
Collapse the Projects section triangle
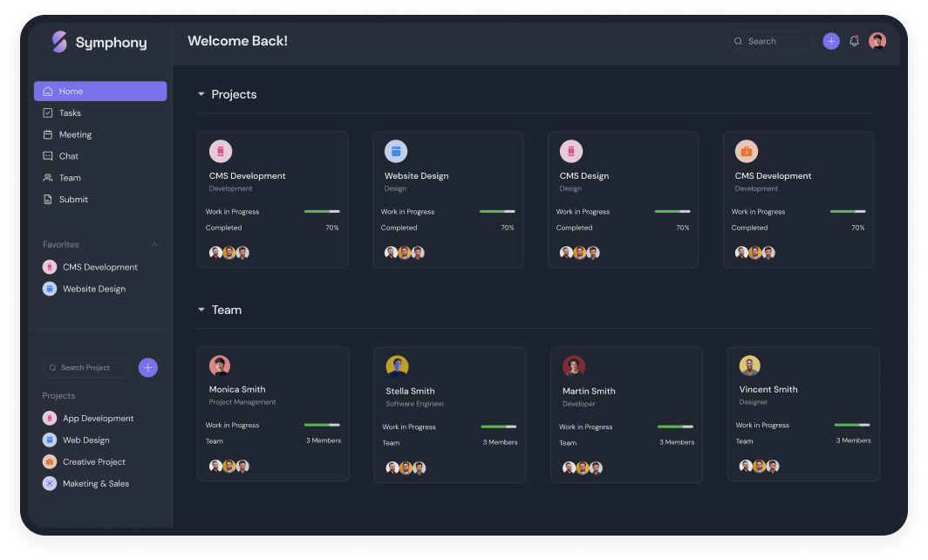click(x=201, y=94)
